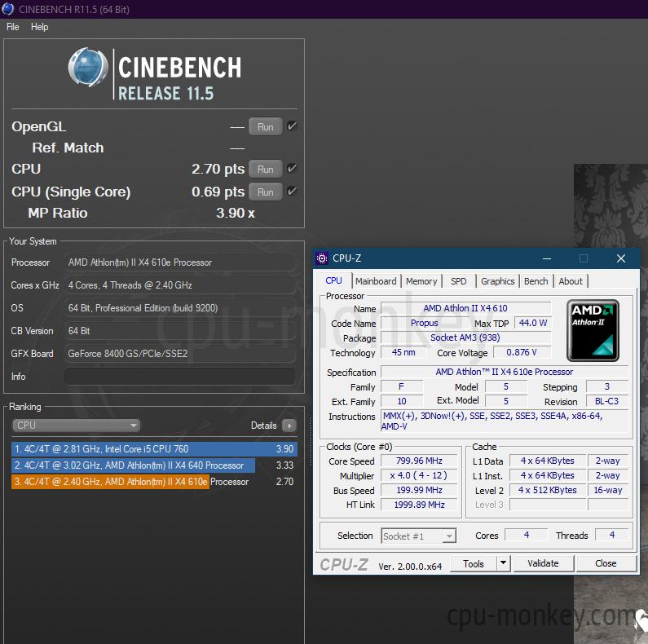Toggle the CPU test checkbox

click(x=292, y=168)
